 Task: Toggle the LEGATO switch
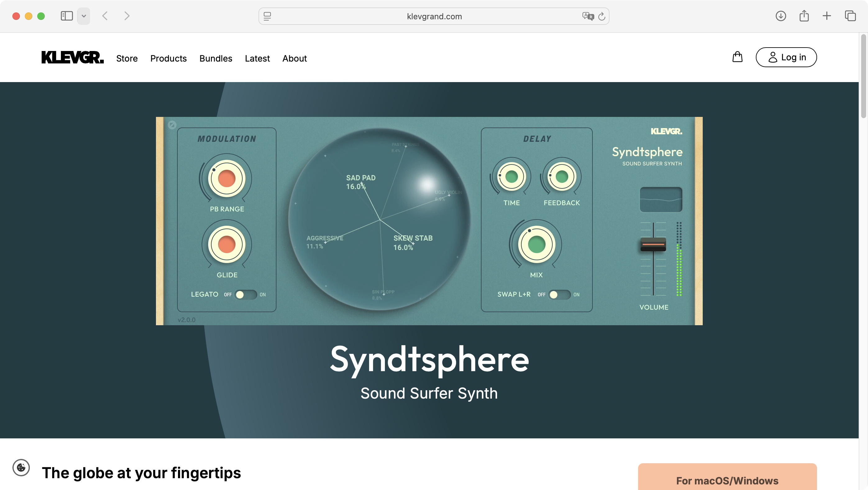coord(246,294)
